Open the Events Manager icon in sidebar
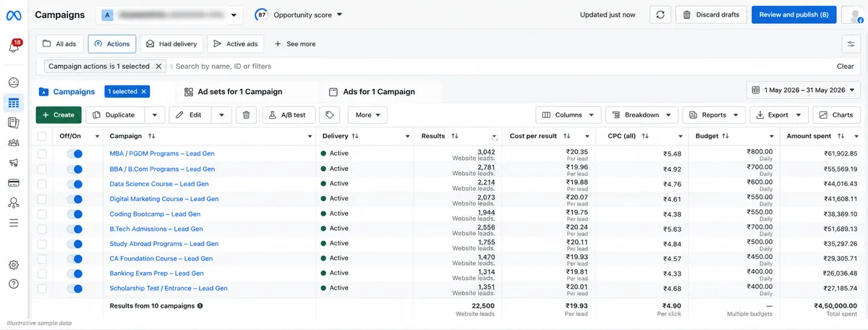This screenshot has width=868, height=330. [x=13, y=203]
